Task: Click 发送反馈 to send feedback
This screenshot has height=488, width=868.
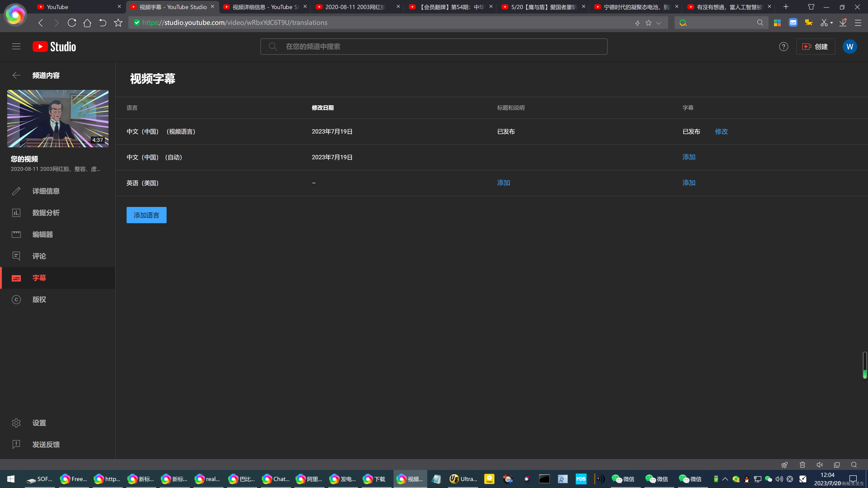Action: click(46, 445)
